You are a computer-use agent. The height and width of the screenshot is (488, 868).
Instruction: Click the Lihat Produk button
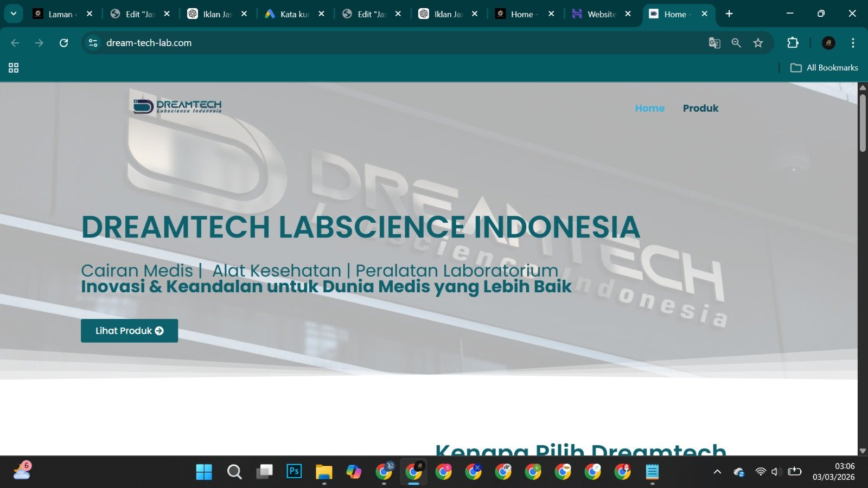click(129, 331)
